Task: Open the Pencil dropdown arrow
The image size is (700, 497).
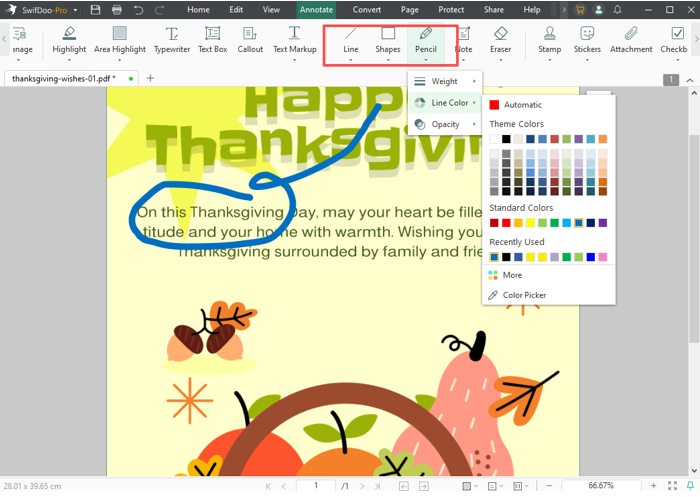Action: (x=425, y=60)
